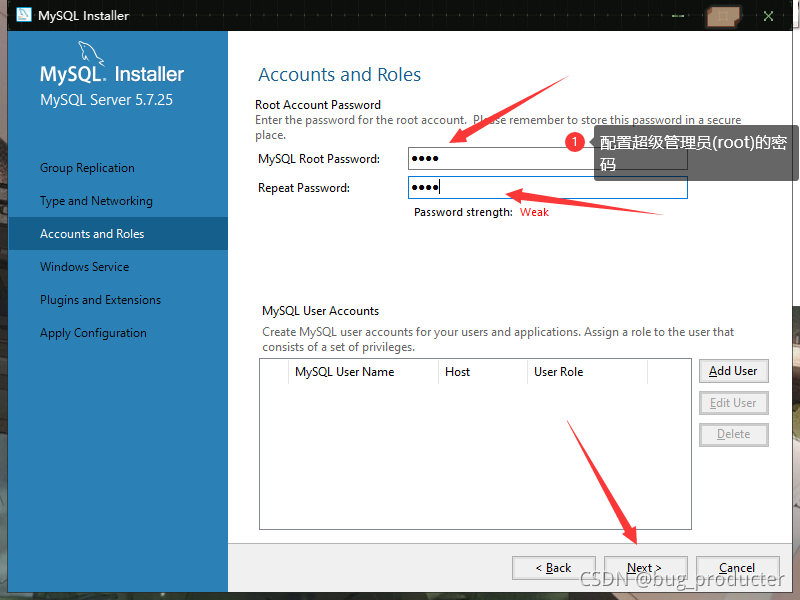Proceed with the Next button

click(x=645, y=568)
